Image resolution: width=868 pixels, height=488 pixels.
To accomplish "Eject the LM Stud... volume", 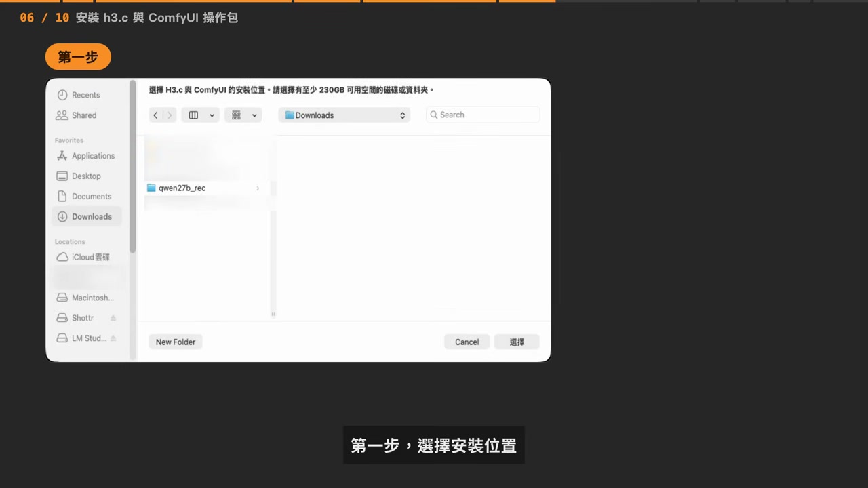I will (113, 338).
